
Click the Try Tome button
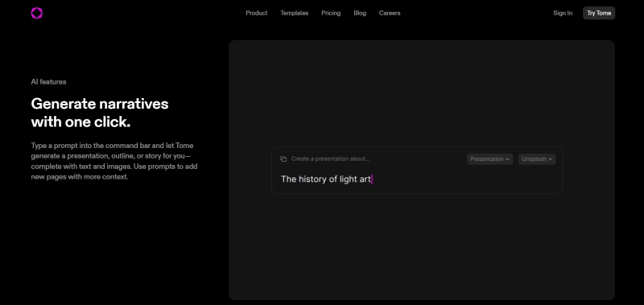click(x=599, y=13)
